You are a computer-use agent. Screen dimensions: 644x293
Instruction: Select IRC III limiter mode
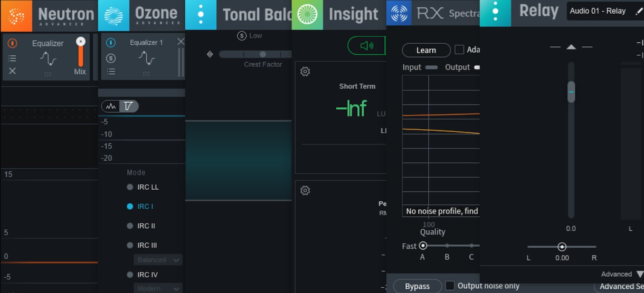click(x=142, y=245)
